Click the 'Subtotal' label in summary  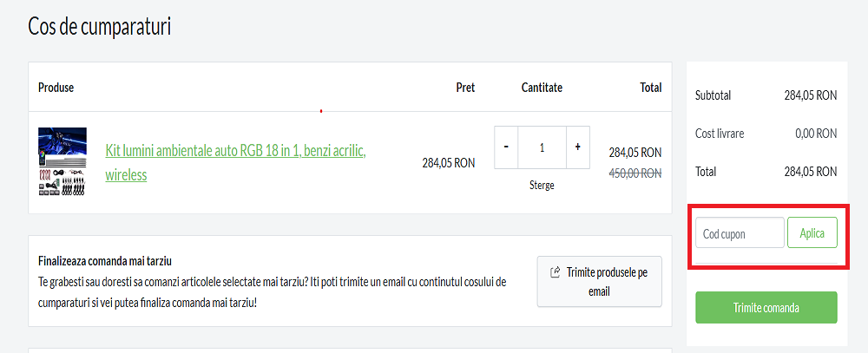point(713,95)
